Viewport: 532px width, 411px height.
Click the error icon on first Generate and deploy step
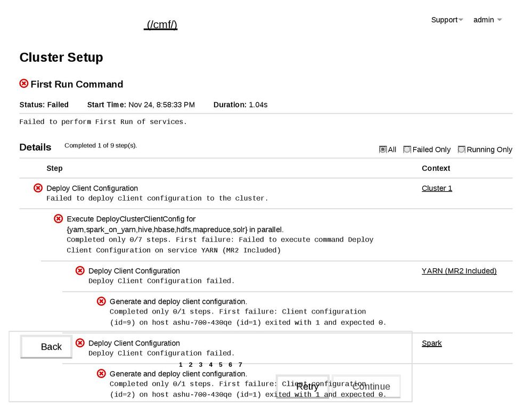tap(101, 301)
